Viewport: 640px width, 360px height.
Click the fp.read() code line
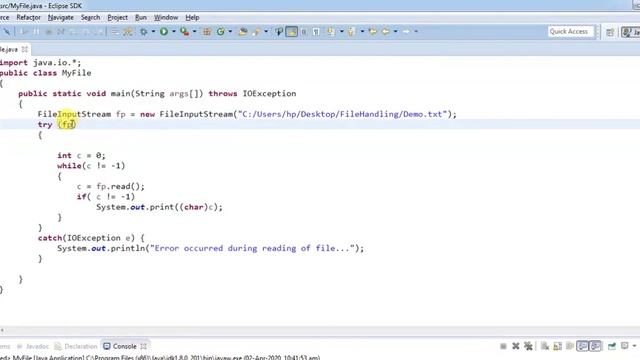[x=111, y=187]
